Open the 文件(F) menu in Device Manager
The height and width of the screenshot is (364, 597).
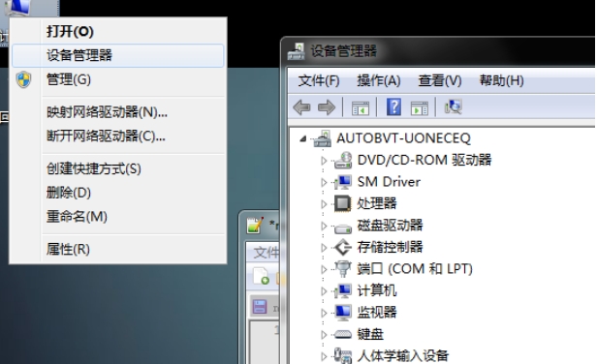pyautogui.click(x=319, y=80)
